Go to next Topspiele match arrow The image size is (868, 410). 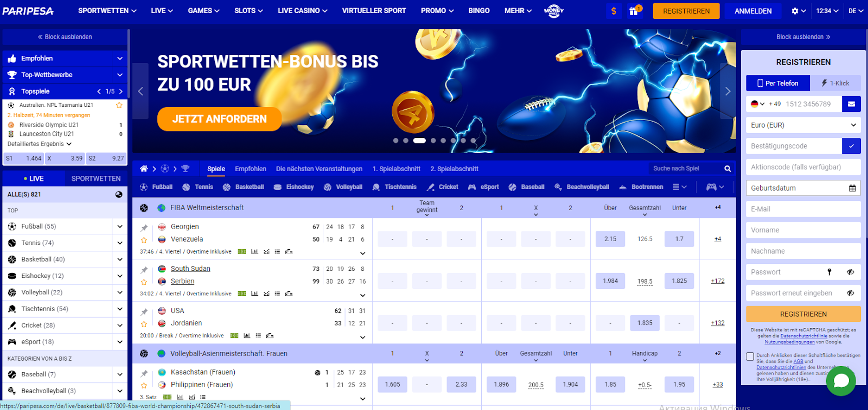[121, 92]
